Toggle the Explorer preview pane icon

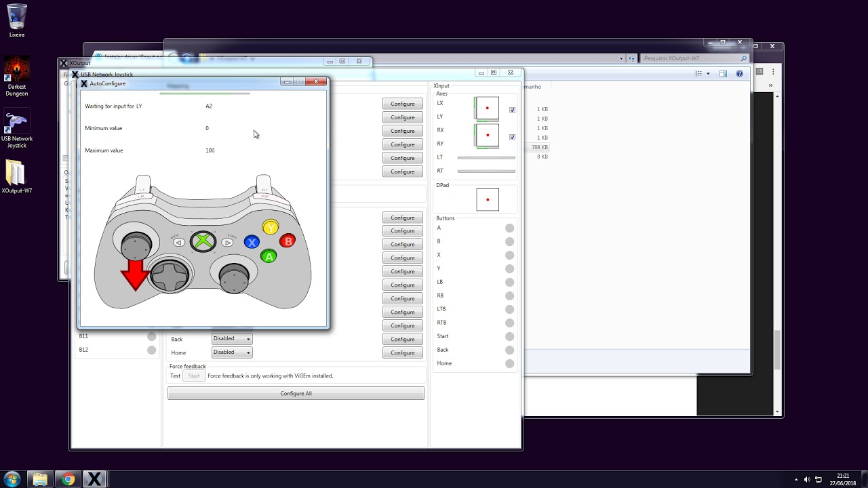tap(723, 73)
